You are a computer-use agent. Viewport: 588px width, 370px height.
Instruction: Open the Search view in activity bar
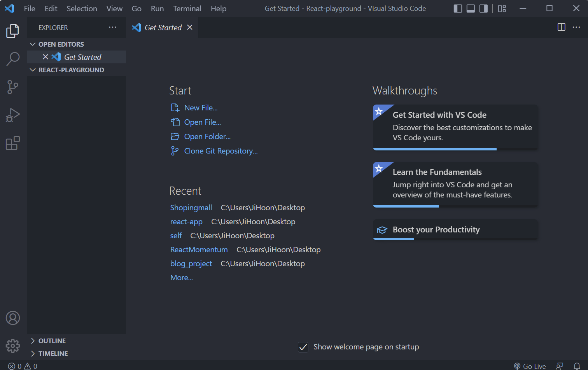tap(13, 59)
